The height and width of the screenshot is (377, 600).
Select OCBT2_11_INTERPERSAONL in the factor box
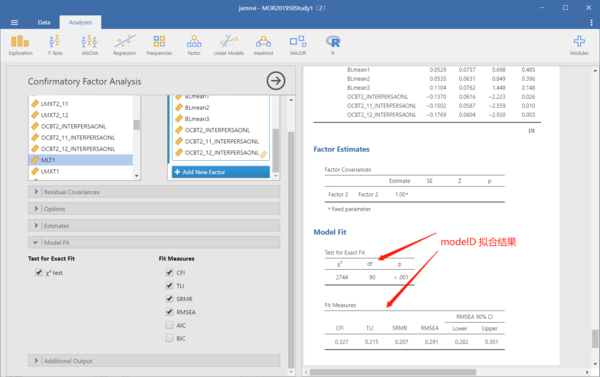click(x=221, y=141)
